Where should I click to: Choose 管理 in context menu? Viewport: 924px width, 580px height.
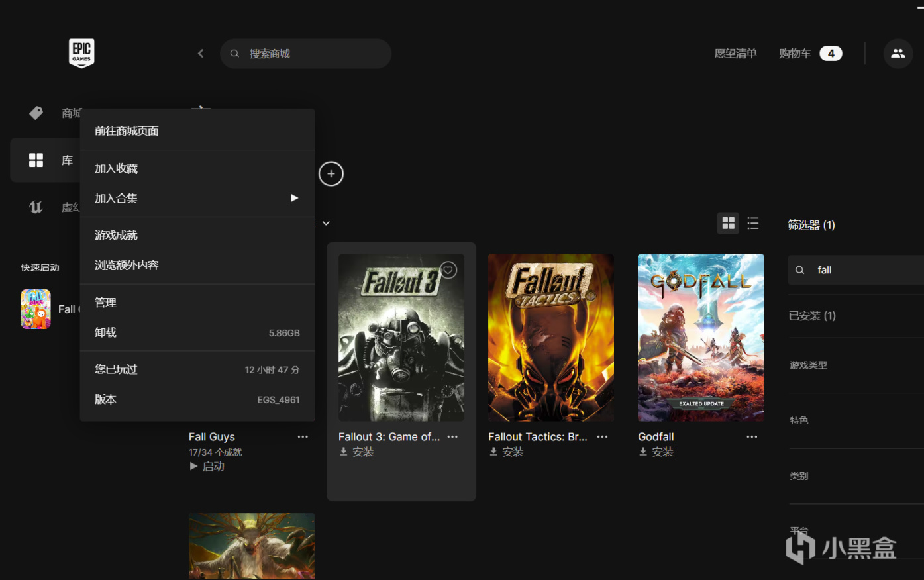(197, 303)
